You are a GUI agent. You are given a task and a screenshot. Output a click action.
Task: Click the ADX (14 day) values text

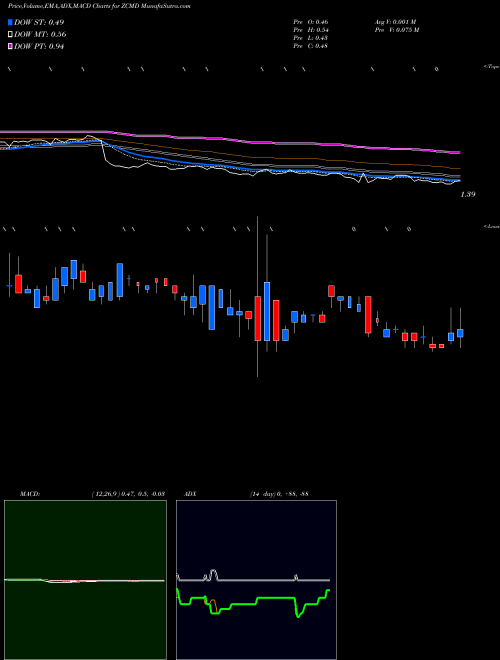tap(278, 494)
